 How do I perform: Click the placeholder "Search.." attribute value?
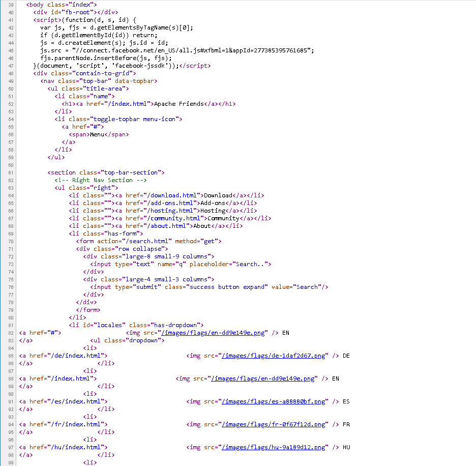coord(250,264)
